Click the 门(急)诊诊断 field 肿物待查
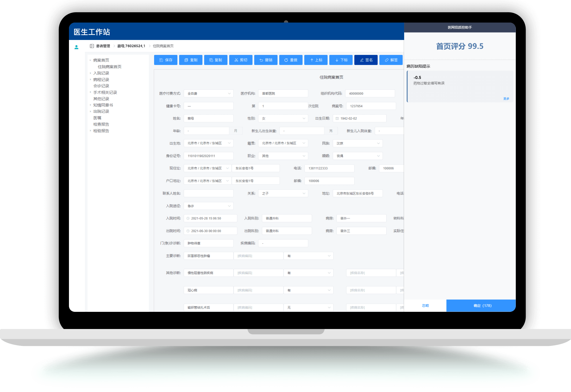The width and height of the screenshot is (571, 392). (208, 243)
